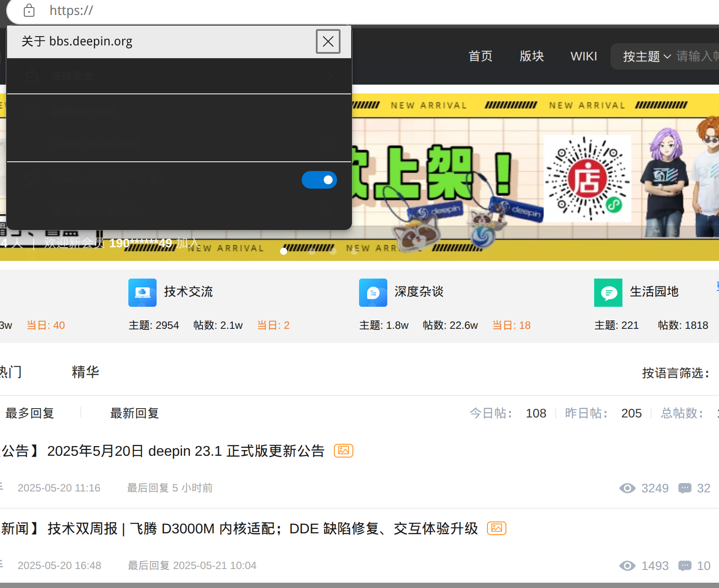Click 主题: 221 under 生活园地
Screen dimensions: 719x588
click(616, 325)
